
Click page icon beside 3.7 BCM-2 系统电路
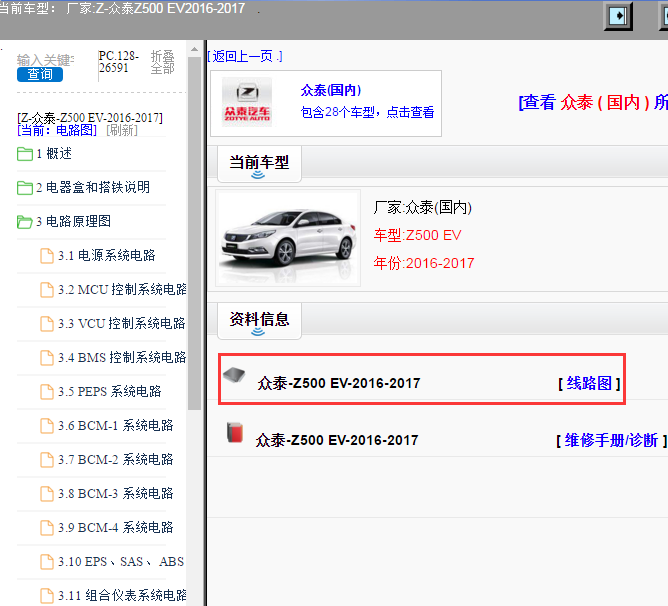pyautogui.click(x=47, y=460)
